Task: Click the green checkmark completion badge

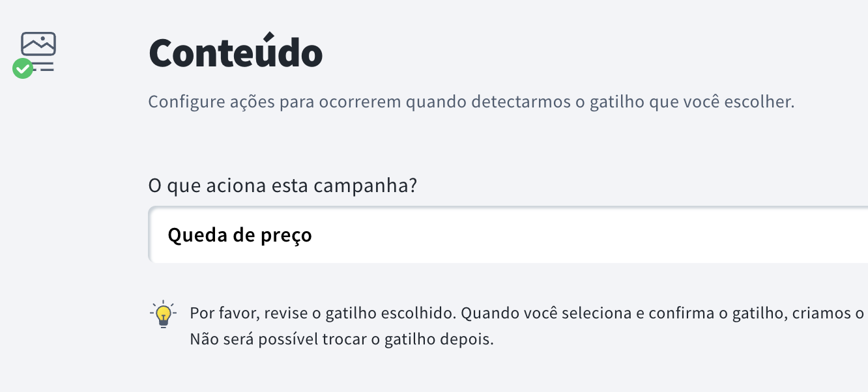Action: [23, 68]
